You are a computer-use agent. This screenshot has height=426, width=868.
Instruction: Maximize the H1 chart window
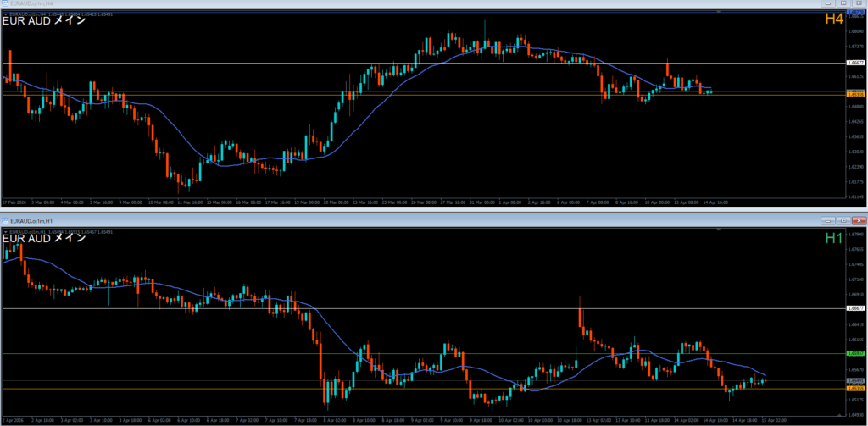coord(844,219)
